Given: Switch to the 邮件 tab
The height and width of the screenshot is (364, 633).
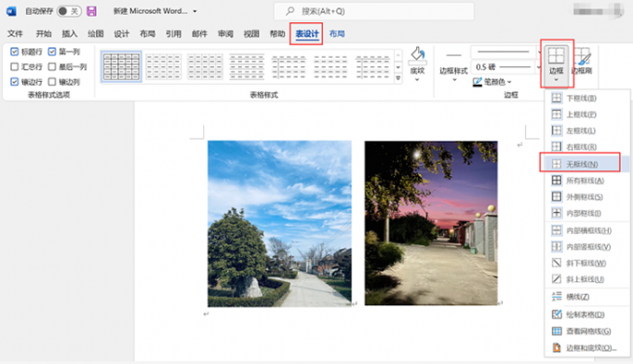Looking at the screenshot, I should click(199, 34).
